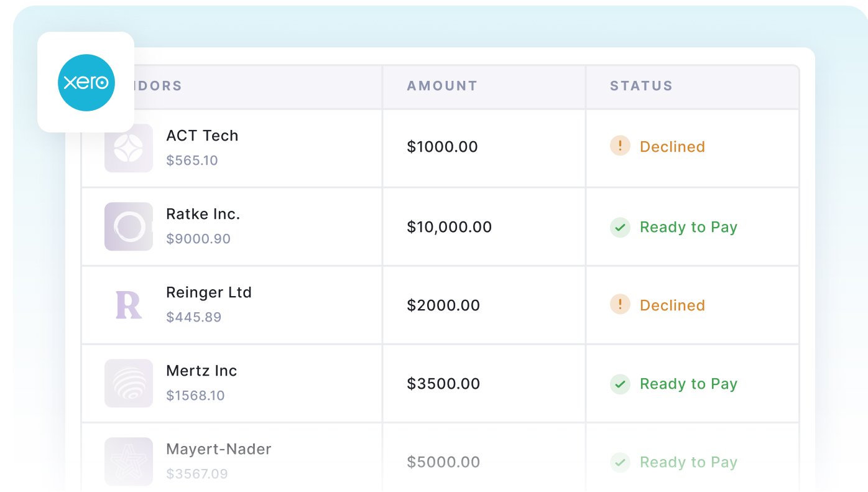Click the Mayert-Nader star logo
The width and height of the screenshot is (868, 492).
point(129,462)
